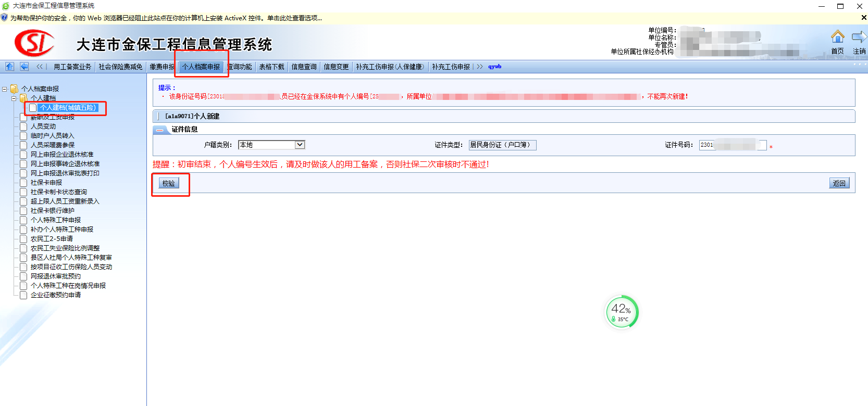Open 社保卡申报 in the left tree
Image resolution: width=868 pixels, height=406 pixels.
(x=46, y=183)
